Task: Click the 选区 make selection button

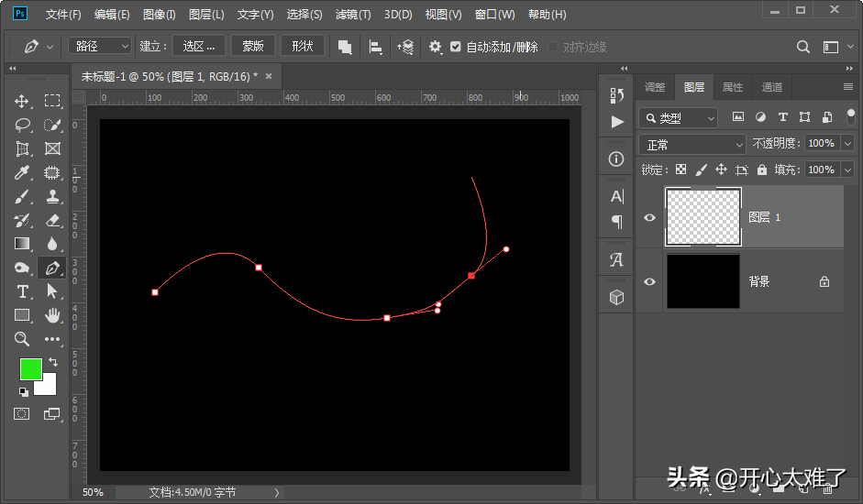Action: [199, 46]
